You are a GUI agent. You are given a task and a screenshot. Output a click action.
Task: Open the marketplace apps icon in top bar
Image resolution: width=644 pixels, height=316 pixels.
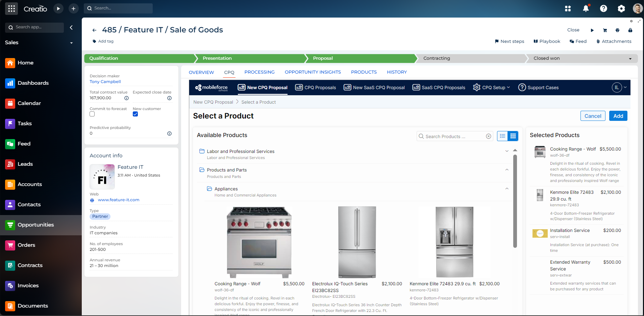[568, 8]
